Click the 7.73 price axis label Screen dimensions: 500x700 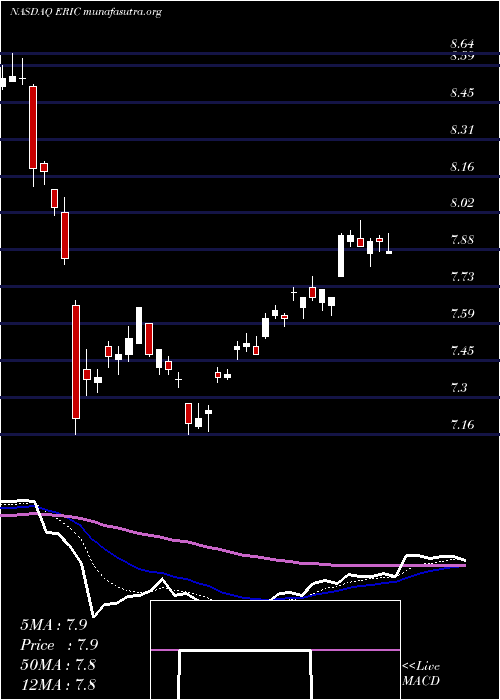click(462, 277)
